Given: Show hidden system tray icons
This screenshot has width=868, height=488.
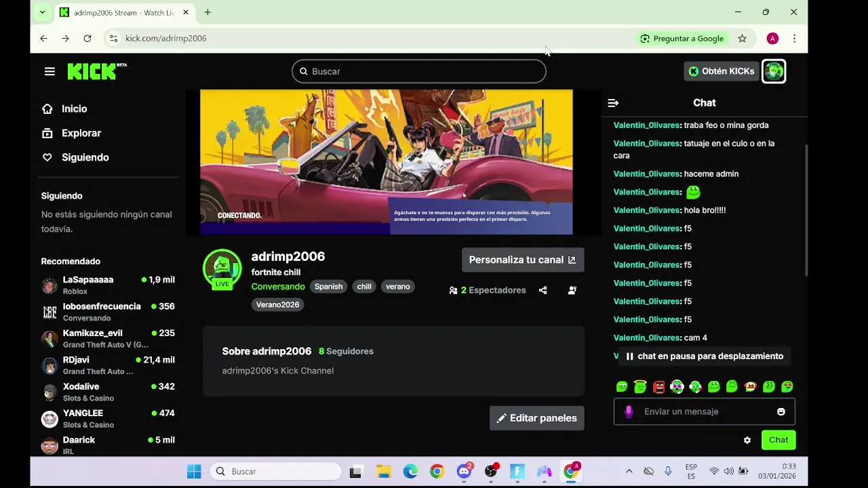Looking at the screenshot, I should (x=629, y=471).
